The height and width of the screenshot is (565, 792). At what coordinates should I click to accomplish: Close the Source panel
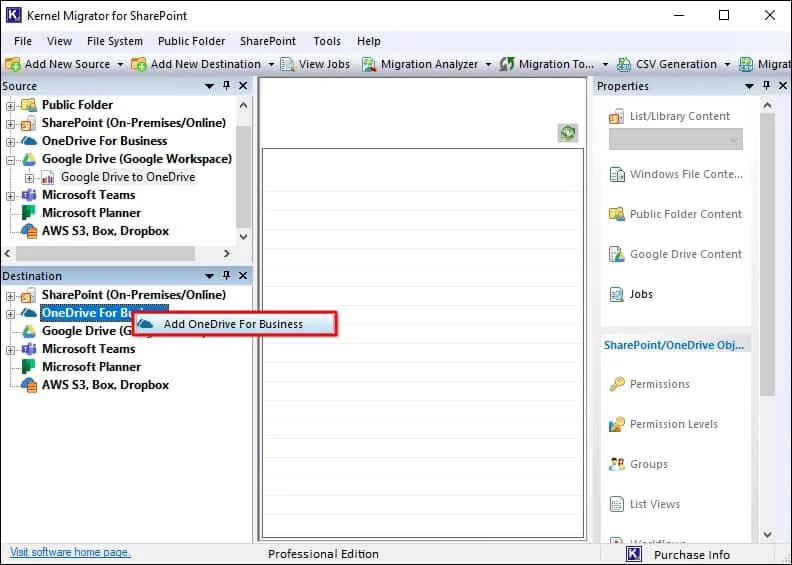(x=243, y=86)
